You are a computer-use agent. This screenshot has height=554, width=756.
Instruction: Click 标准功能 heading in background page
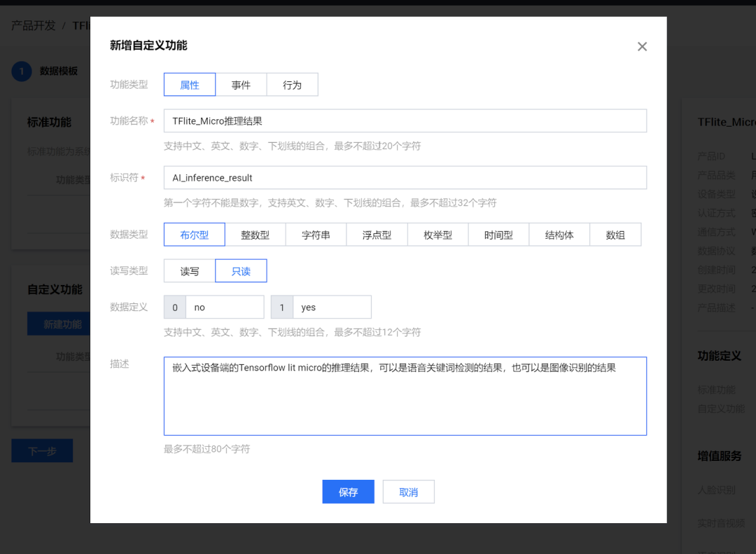(49, 122)
